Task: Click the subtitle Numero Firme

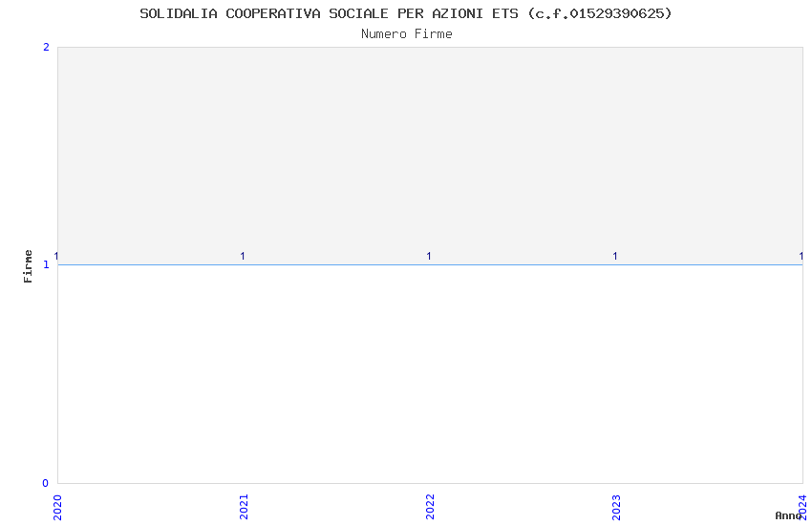Action: 407,34
